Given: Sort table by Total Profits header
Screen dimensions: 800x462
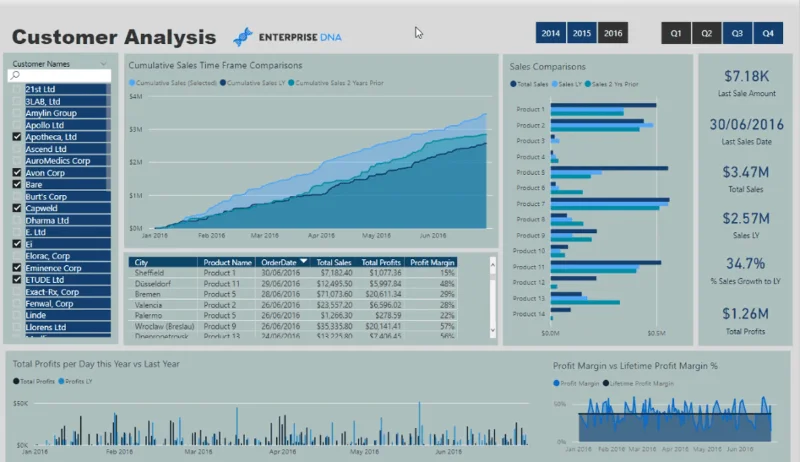Looking at the screenshot, I should [381, 262].
